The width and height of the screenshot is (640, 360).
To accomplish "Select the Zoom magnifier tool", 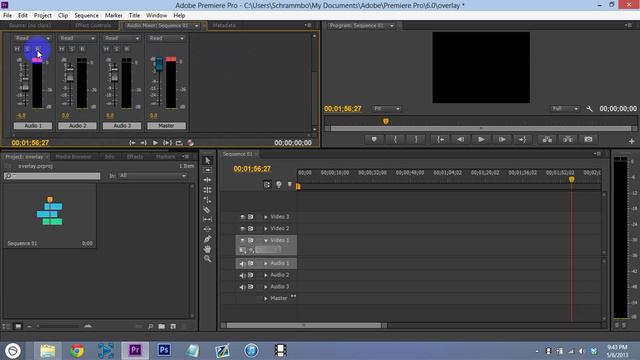I will point(207,258).
